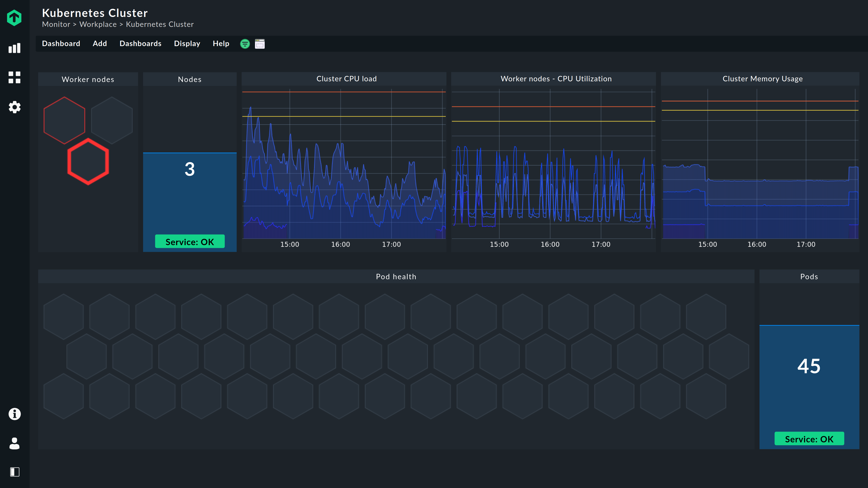868x488 pixels.
Task: Open the Add menu
Action: click(x=100, y=44)
